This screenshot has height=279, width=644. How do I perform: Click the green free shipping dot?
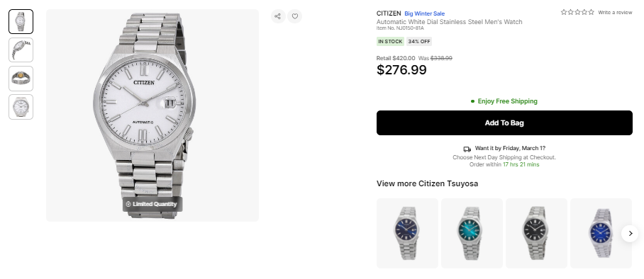(x=473, y=101)
